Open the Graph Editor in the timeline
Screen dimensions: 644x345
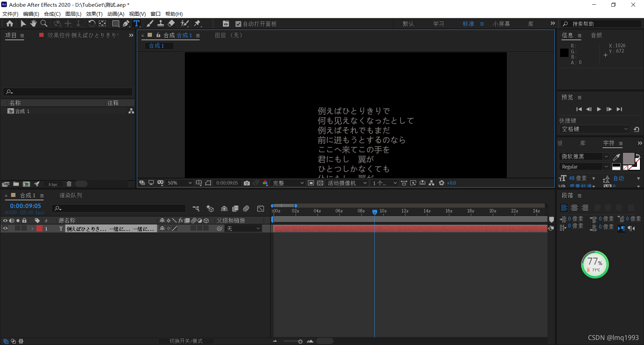[x=261, y=208]
